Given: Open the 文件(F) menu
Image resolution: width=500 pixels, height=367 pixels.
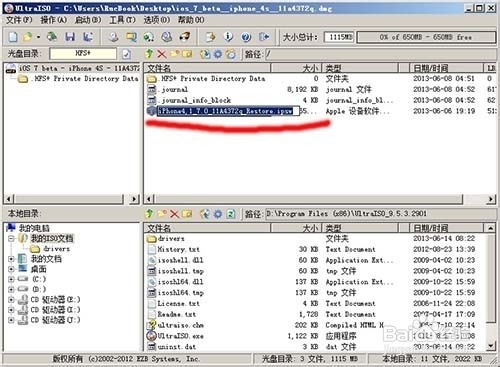Looking at the screenshot, I should [19, 20].
